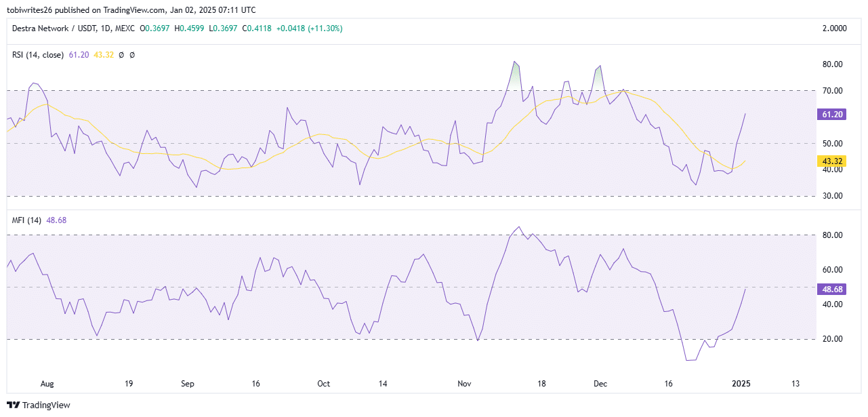868x417 pixels.
Task: Open the RSI (14, close) indicator label
Action: pyautogui.click(x=39, y=55)
